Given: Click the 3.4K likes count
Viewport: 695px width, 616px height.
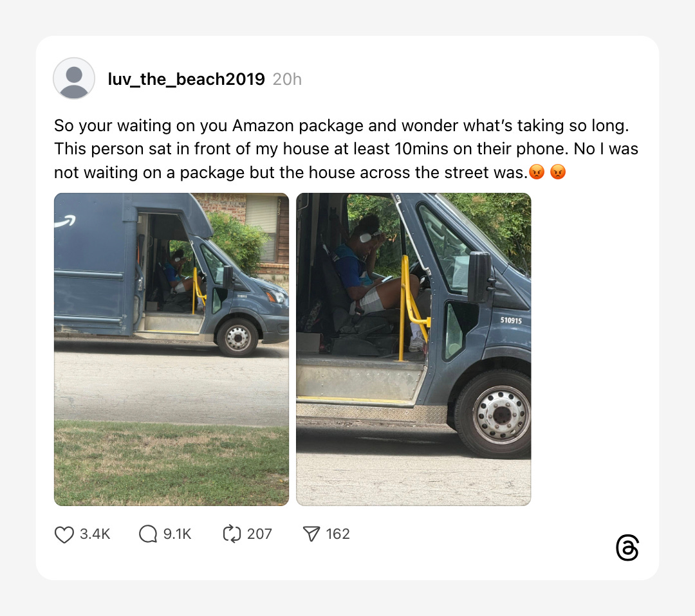Looking at the screenshot, I should tap(95, 534).
